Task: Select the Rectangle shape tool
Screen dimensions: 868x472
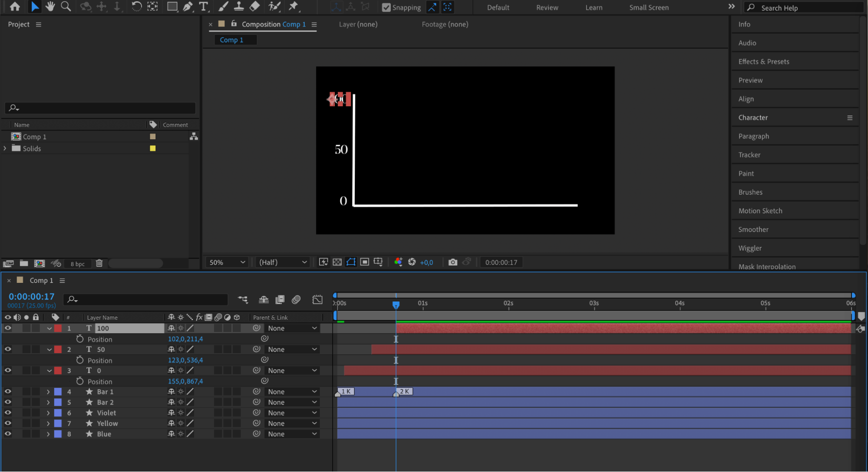Action: 172,7
